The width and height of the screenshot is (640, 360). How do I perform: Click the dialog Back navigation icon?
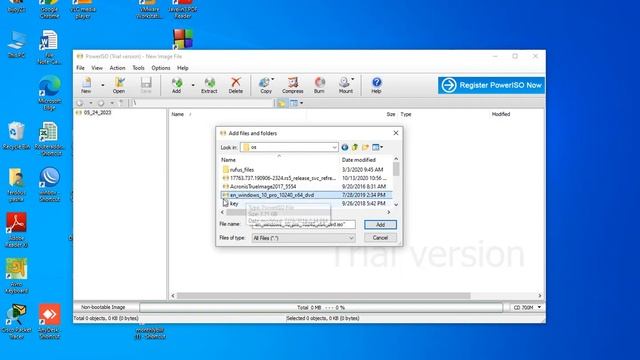[x=344, y=147]
